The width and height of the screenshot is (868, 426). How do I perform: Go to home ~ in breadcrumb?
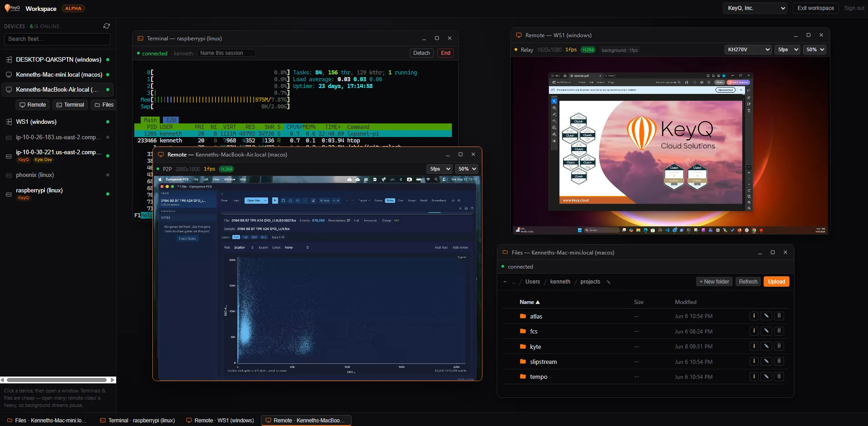click(505, 282)
